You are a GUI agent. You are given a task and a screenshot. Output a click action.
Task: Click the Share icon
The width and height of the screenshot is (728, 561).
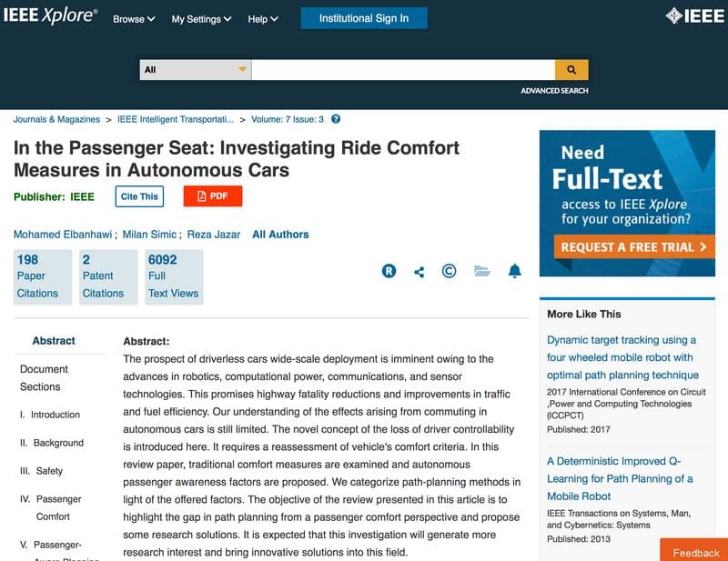point(419,271)
